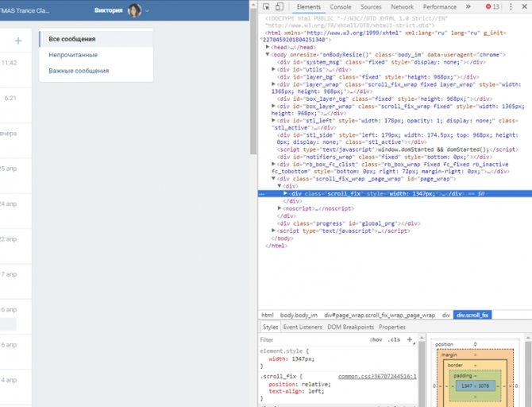
Task: Click div.scroll_fix breadcrumb item
Action: pyautogui.click(x=472, y=315)
